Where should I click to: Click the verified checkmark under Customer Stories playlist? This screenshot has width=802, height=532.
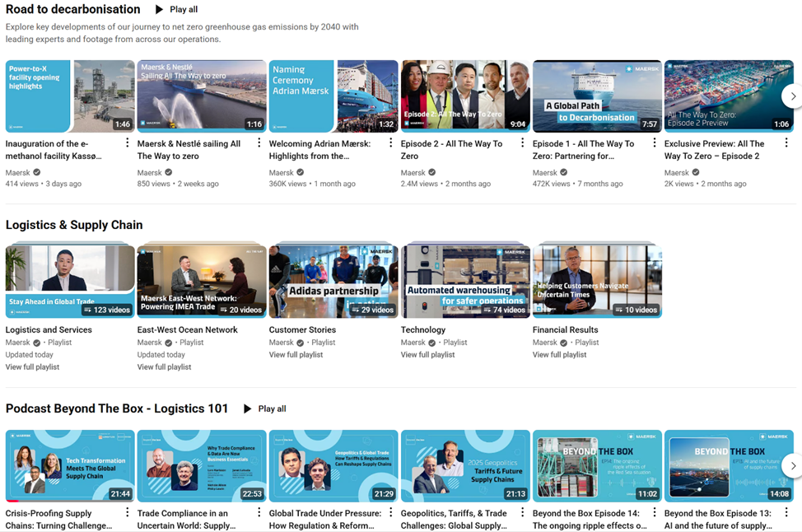coord(298,342)
